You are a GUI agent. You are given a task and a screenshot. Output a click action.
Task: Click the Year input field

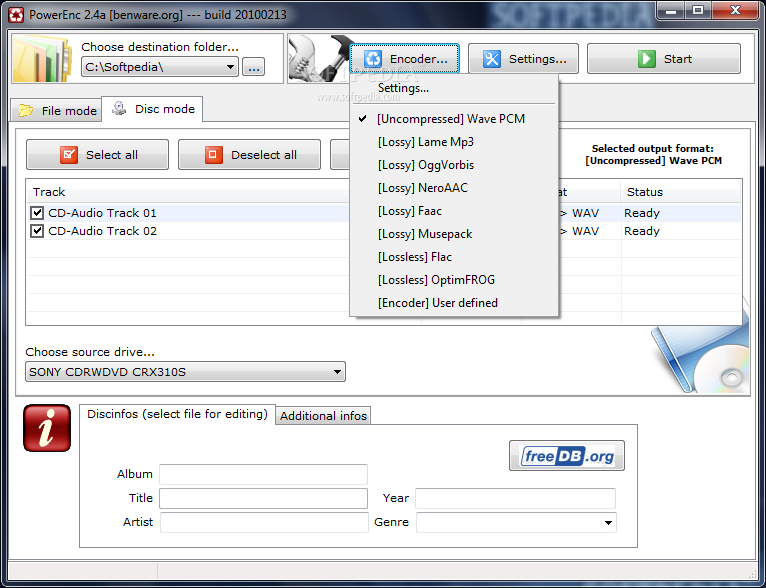(515, 498)
